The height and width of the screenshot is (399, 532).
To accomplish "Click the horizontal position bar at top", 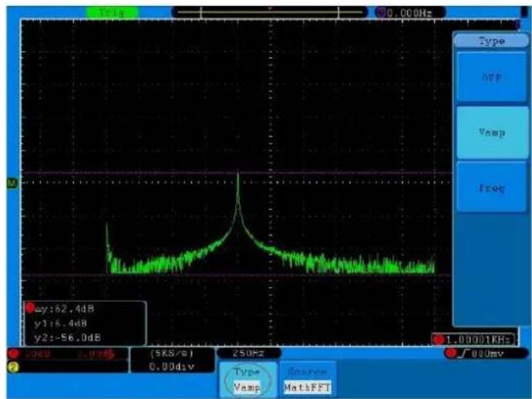I will coord(270,13).
